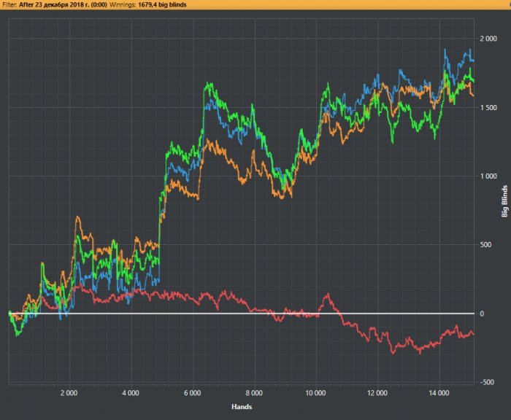The image size is (511, 420).
Task: Click the '10 000' hands x-axis label
Action: (315, 393)
